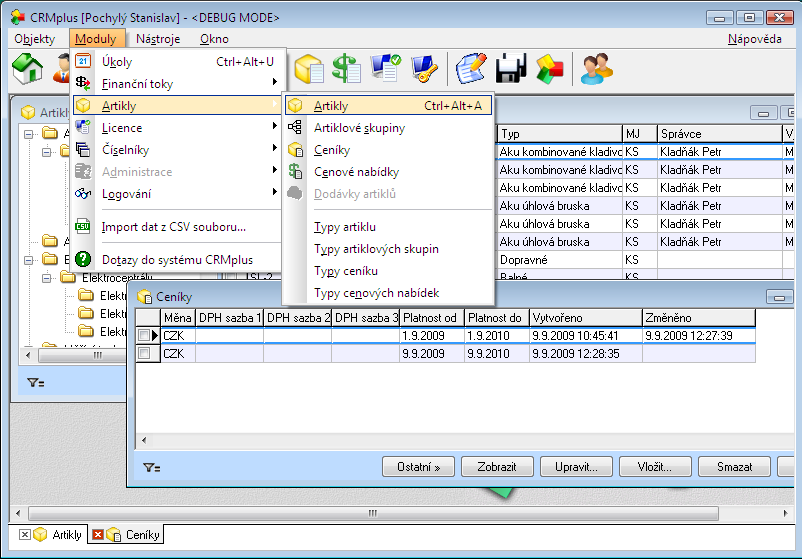Screen dimensions: 802x559
Task: Click left arrow of Ceníky grid scrollbar
Action: (144, 440)
